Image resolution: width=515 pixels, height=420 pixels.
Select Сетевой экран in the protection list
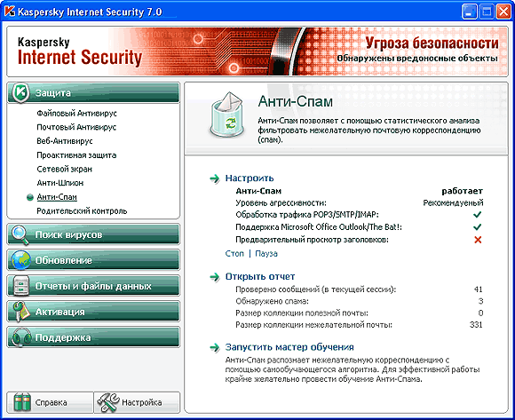64,169
